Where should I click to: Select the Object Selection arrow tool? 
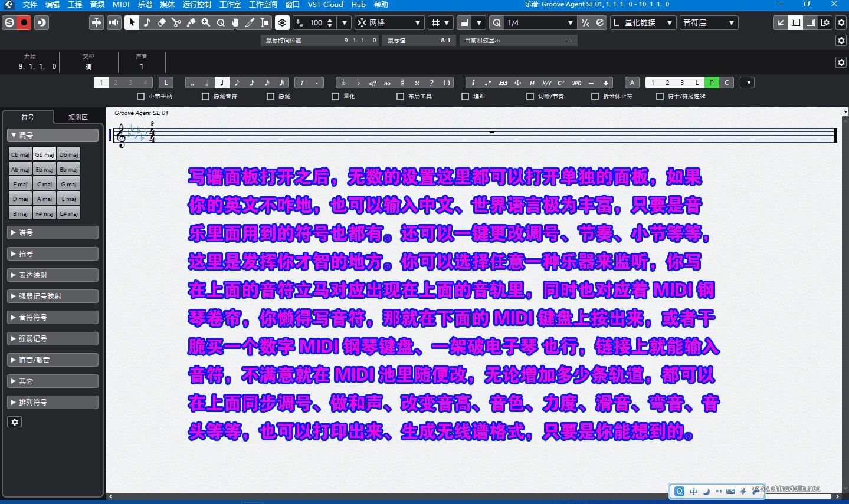tap(132, 22)
